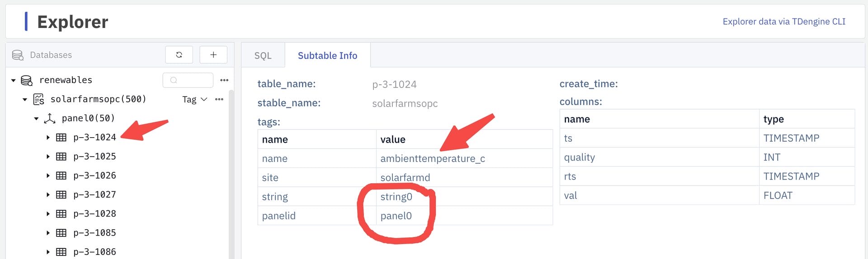Collapse the solarfarmsopc supertable node
The width and height of the screenshot is (868, 259).
pyautogui.click(x=25, y=99)
